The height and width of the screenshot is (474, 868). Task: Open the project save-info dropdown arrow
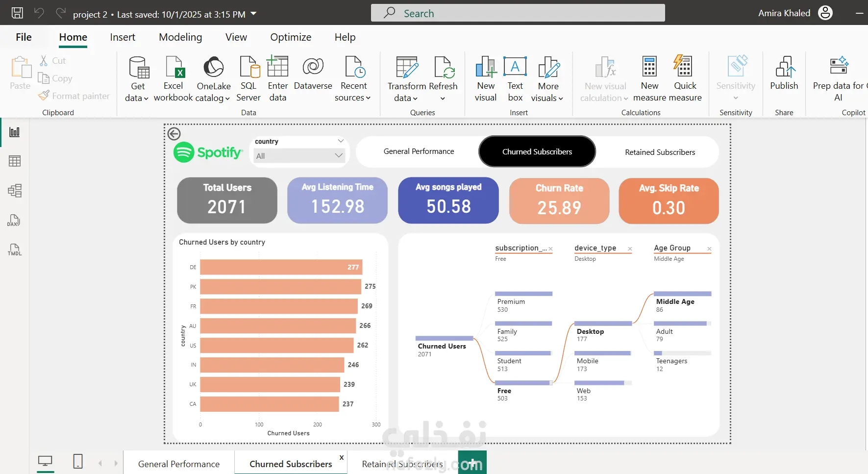pos(253,14)
